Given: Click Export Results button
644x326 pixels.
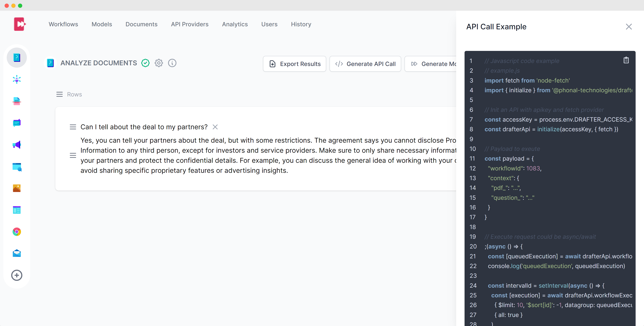Looking at the screenshot, I should point(294,64).
